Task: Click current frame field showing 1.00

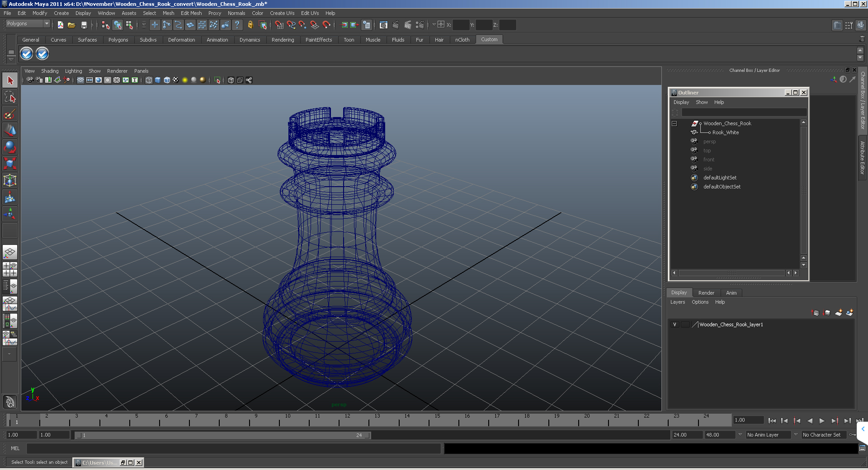Action: point(748,420)
